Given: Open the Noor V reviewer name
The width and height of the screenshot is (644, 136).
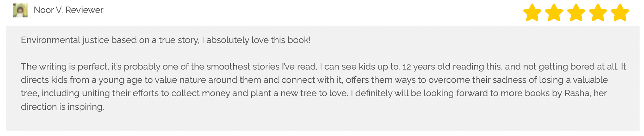Looking at the screenshot, I should click(48, 10).
